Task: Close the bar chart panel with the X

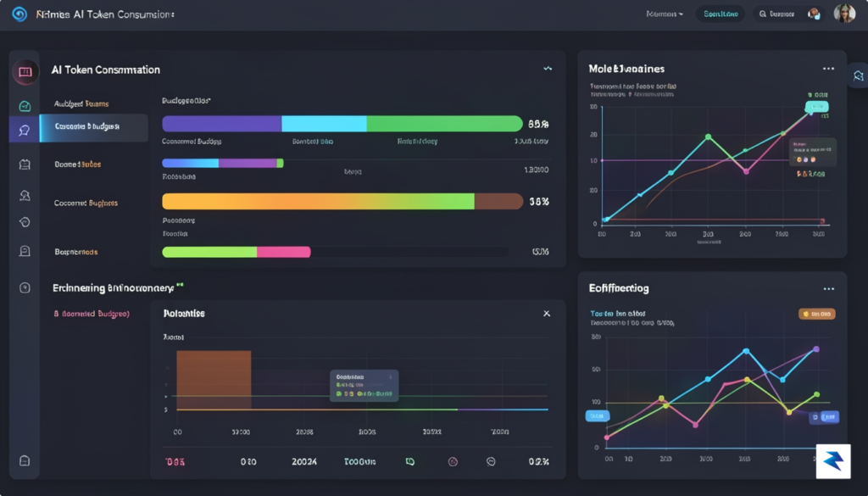Action: [547, 314]
